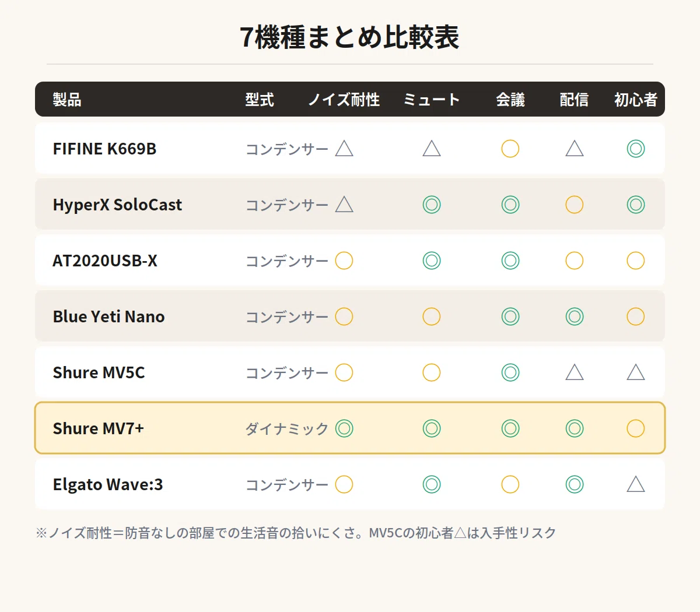700x612 pixels.
Task: Click the double-circle mute icon for HyperX SoloCast
Action: [432, 205]
